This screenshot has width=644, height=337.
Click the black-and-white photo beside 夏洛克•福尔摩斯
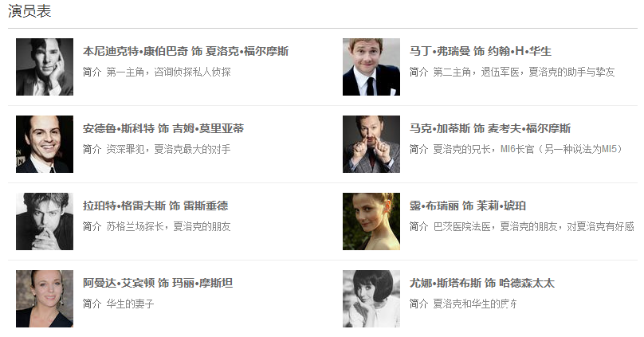[45, 67]
